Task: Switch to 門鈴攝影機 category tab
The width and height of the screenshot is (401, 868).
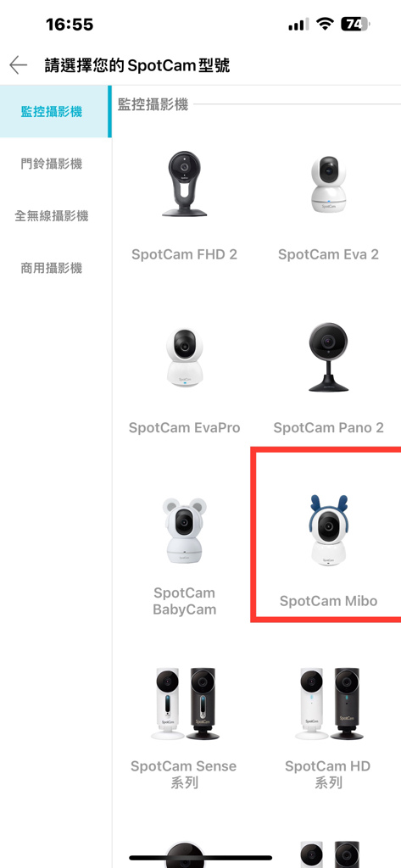Action: click(52, 164)
